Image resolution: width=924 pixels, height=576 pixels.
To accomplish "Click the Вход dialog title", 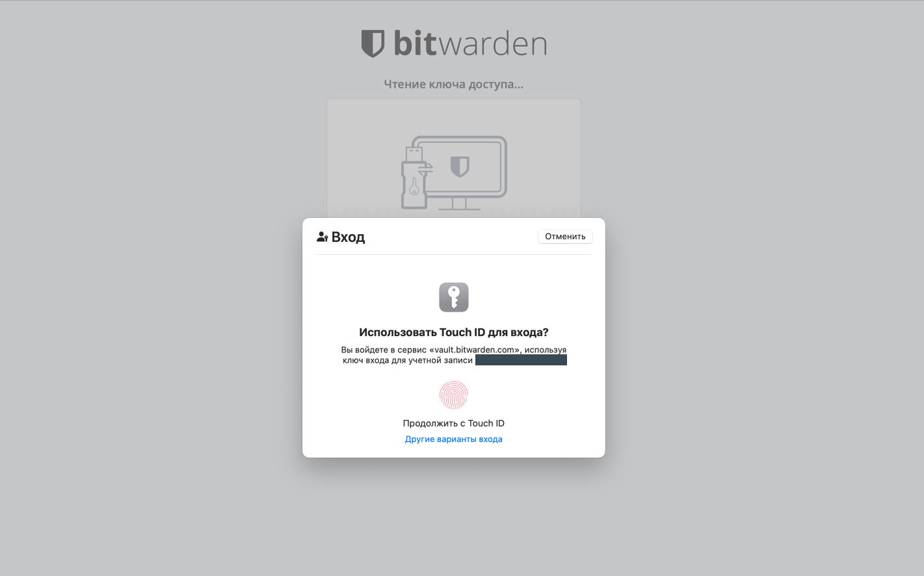I will click(348, 237).
